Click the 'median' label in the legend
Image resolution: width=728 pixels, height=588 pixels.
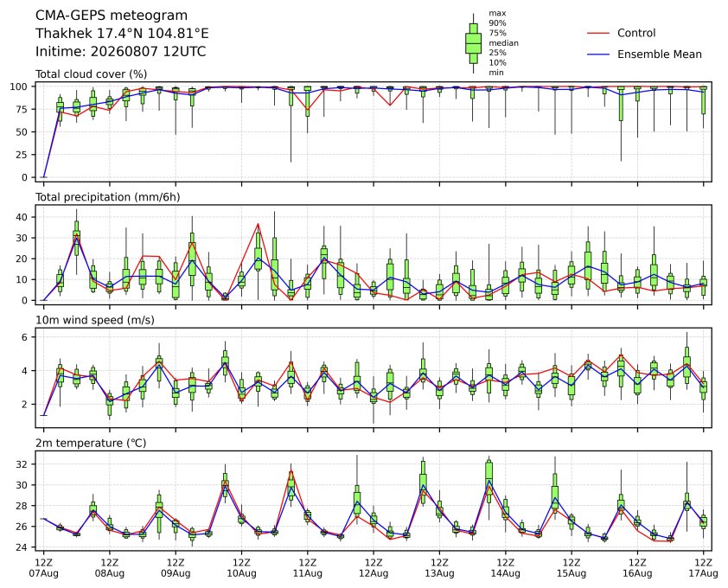pos(503,42)
